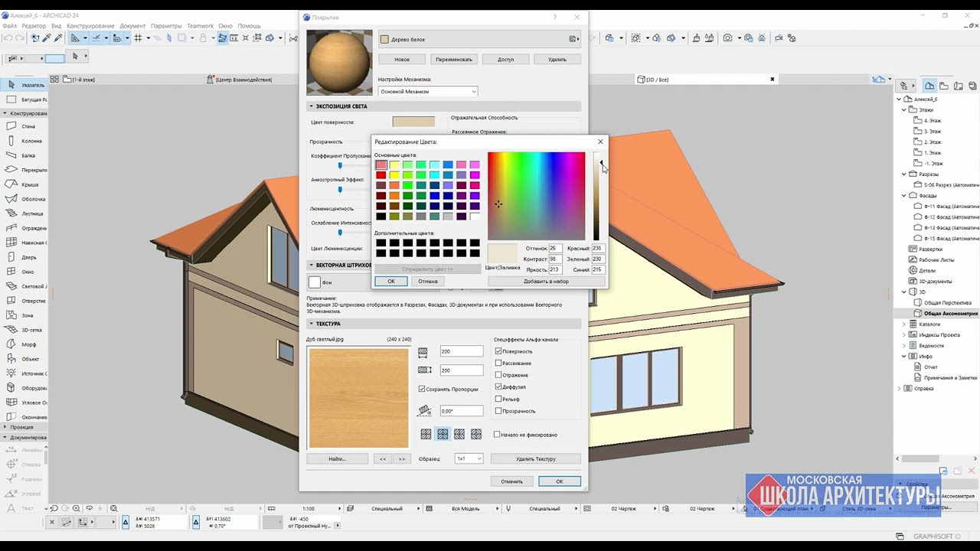Click Добавить в набор button

tap(546, 281)
